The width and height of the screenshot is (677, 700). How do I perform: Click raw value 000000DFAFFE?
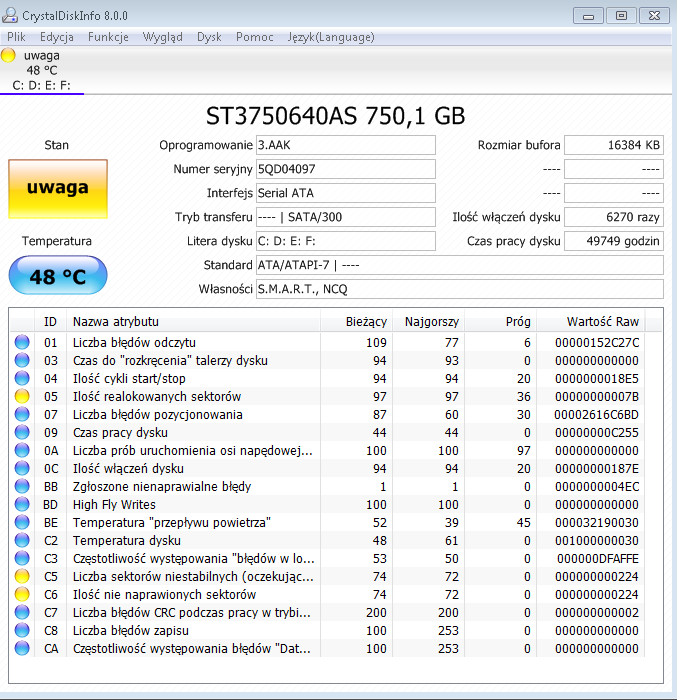tap(598, 558)
